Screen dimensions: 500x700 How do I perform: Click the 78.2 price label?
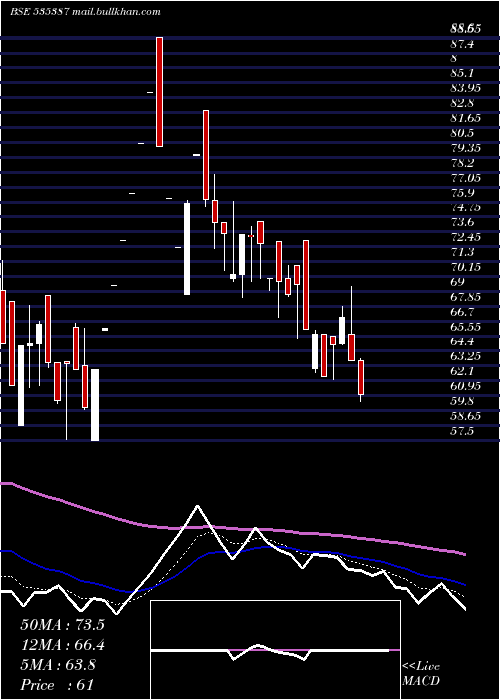click(462, 163)
